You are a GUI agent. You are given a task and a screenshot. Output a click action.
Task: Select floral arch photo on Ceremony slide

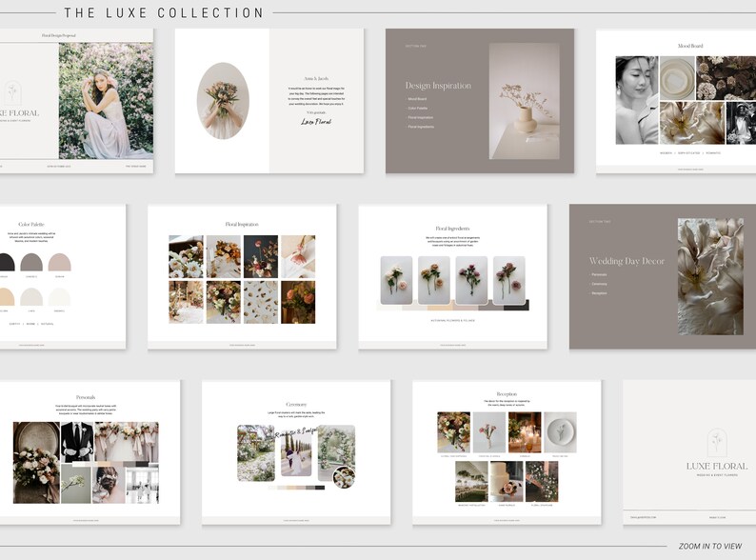[x=336, y=451]
